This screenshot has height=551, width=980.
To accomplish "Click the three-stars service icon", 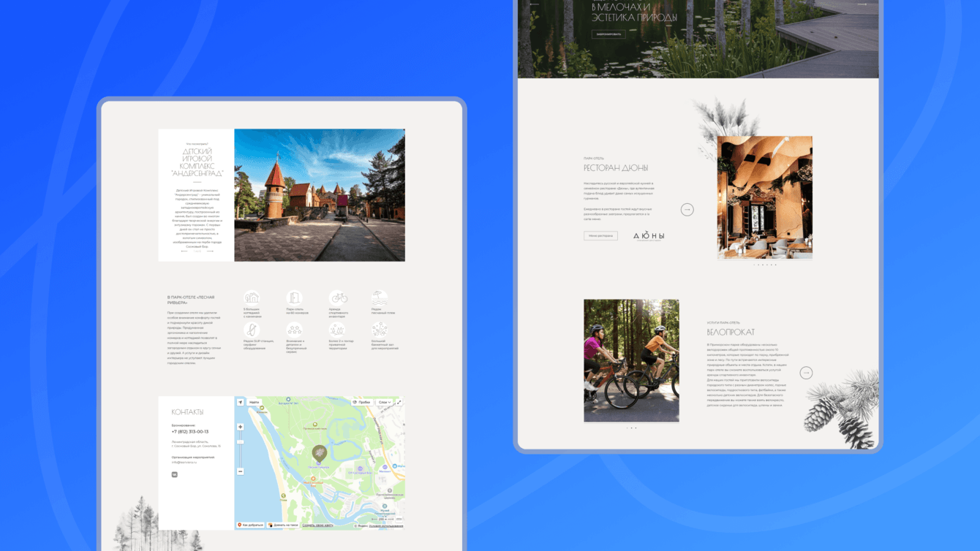I will 295,330.
